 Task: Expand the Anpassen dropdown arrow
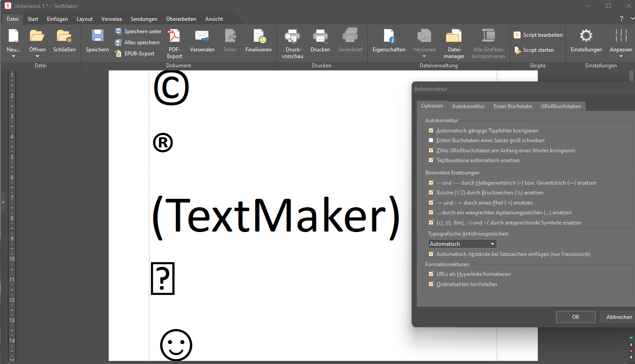tap(621, 56)
